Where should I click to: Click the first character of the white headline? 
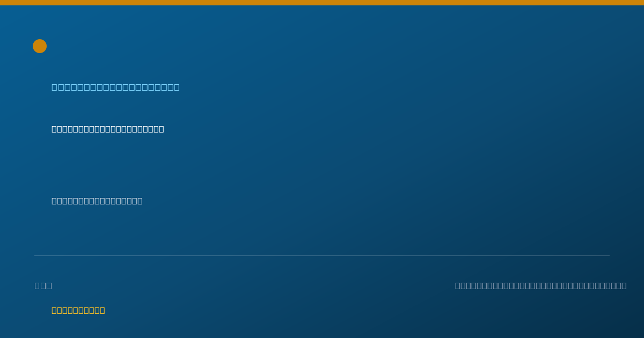point(55,129)
